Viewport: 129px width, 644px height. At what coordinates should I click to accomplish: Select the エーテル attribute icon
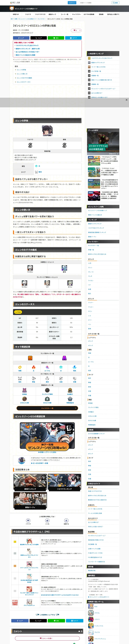point(47,367)
